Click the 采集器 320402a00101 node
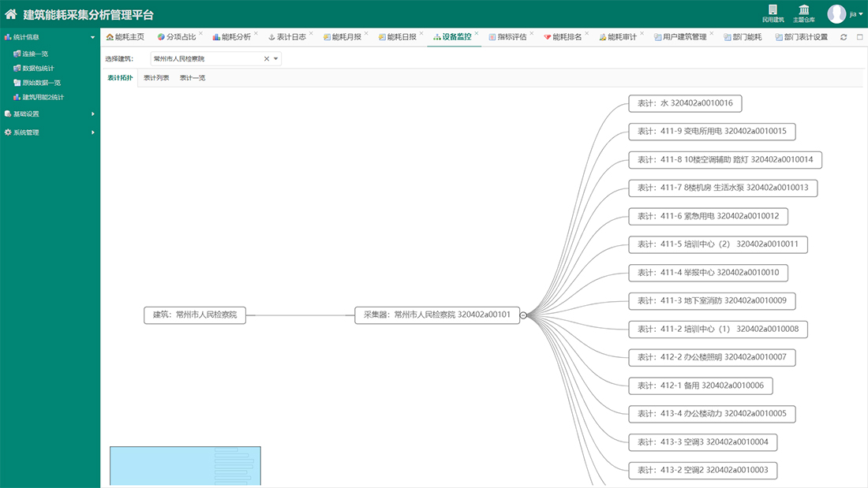This screenshot has width=868, height=488. [437, 315]
